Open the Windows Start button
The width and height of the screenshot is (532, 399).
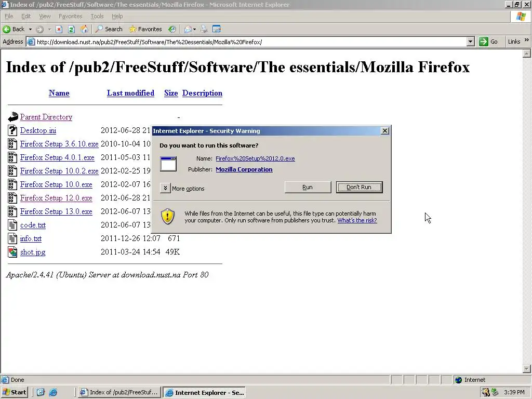[x=14, y=392]
